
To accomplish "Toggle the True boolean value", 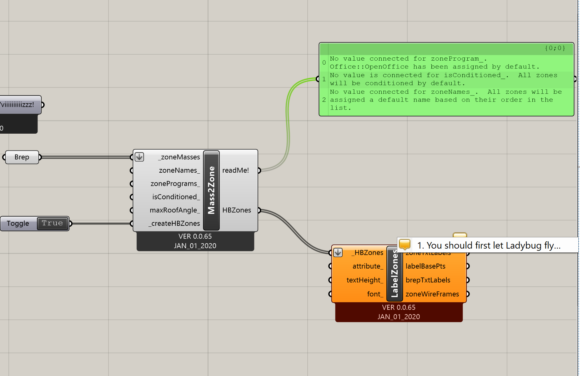I will (53, 223).
